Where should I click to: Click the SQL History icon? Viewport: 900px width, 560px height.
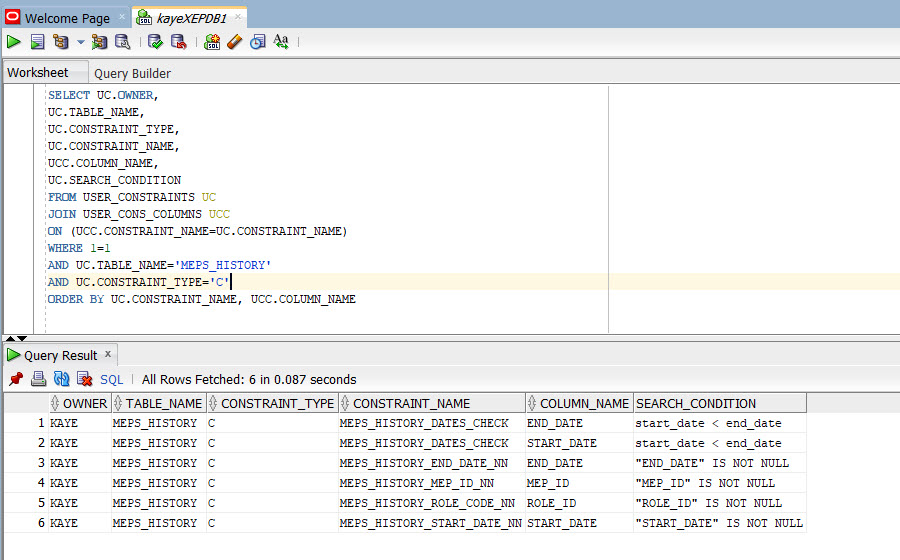(x=258, y=42)
